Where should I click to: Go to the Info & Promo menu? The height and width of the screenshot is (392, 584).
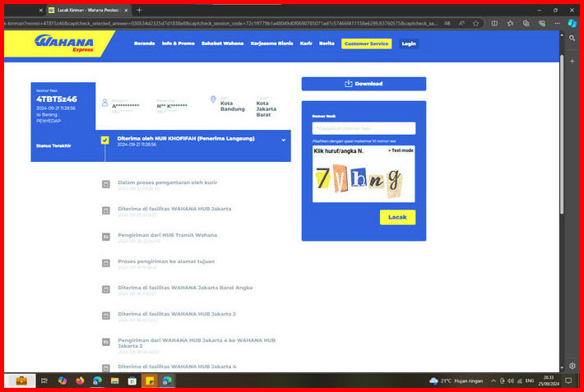[x=178, y=44]
